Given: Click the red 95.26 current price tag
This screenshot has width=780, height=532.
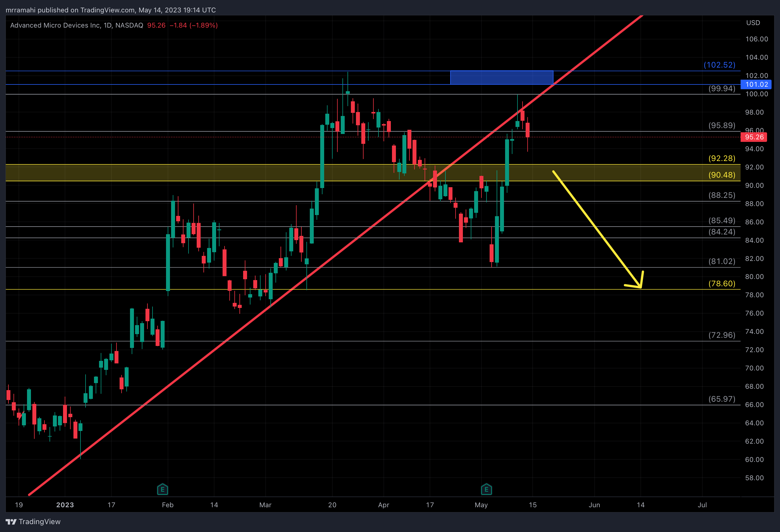Looking at the screenshot, I should tap(754, 137).
